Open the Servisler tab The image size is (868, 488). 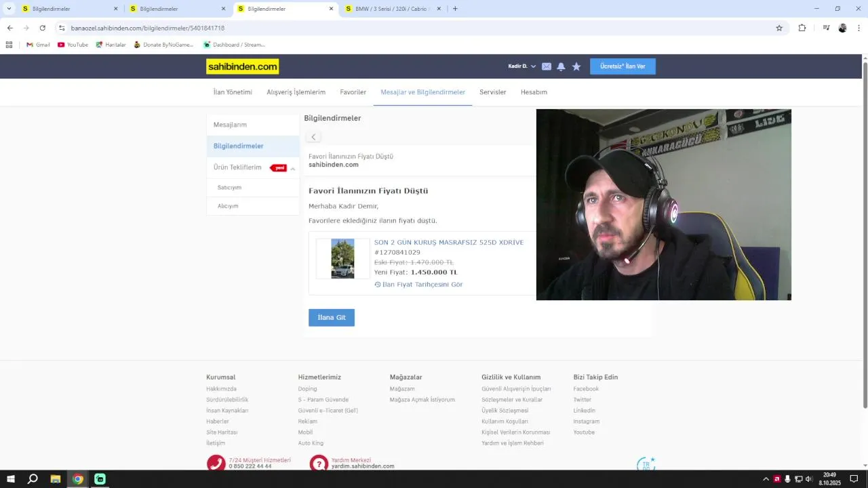[x=493, y=92]
